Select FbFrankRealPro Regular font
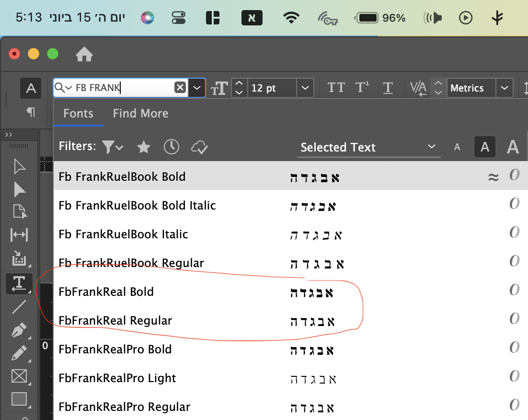 290,406
